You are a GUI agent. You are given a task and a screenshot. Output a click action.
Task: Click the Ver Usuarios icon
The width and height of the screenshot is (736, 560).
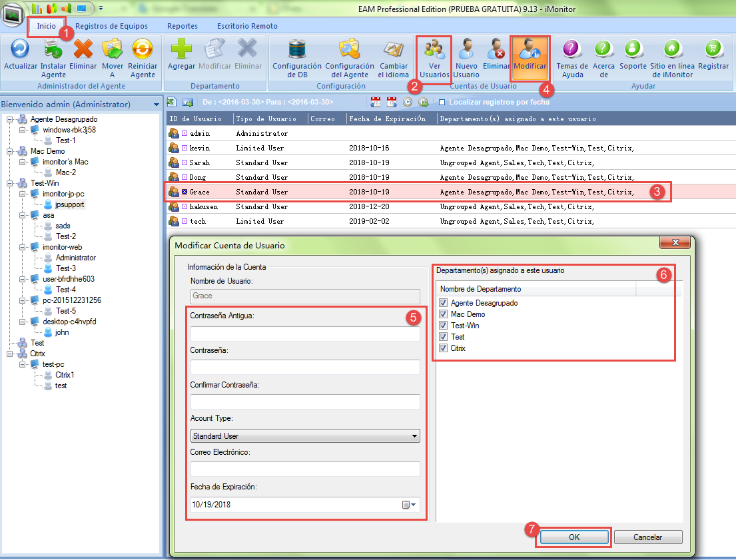[x=434, y=49]
